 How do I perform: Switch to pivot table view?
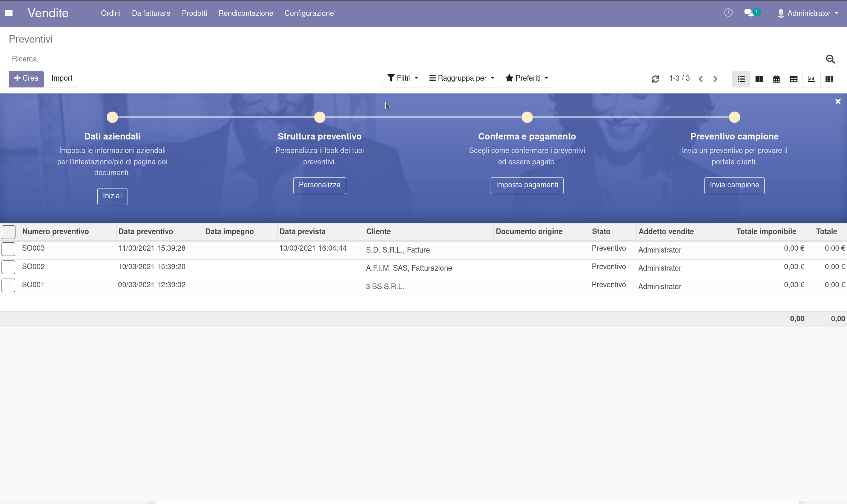coord(794,79)
